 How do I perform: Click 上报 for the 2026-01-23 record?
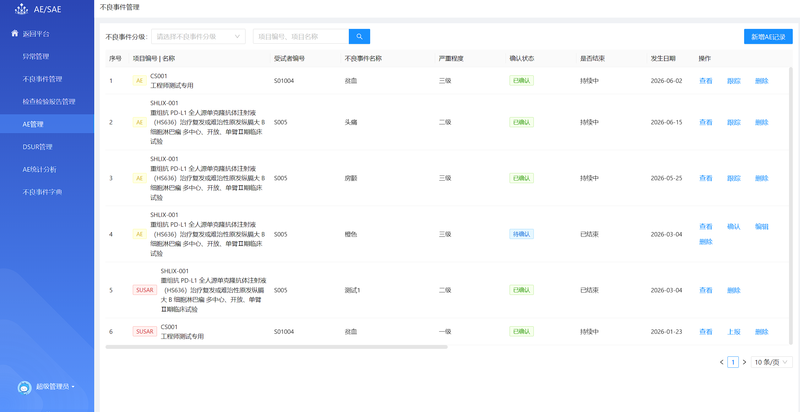point(734,331)
